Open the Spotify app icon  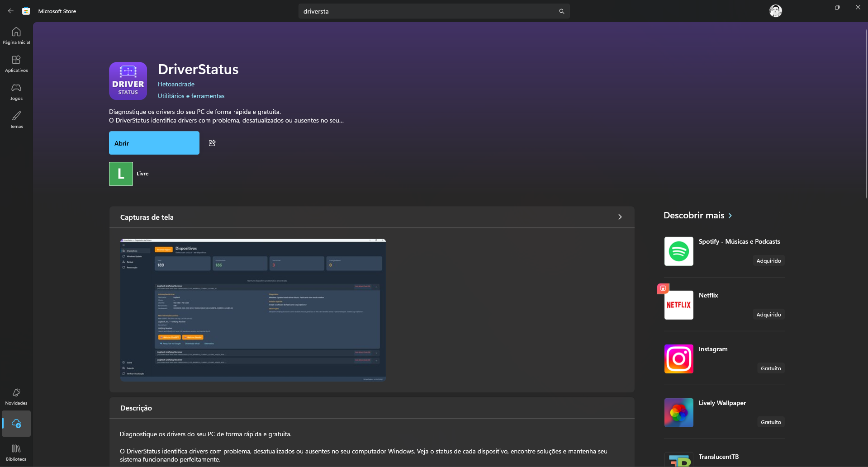click(678, 251)
